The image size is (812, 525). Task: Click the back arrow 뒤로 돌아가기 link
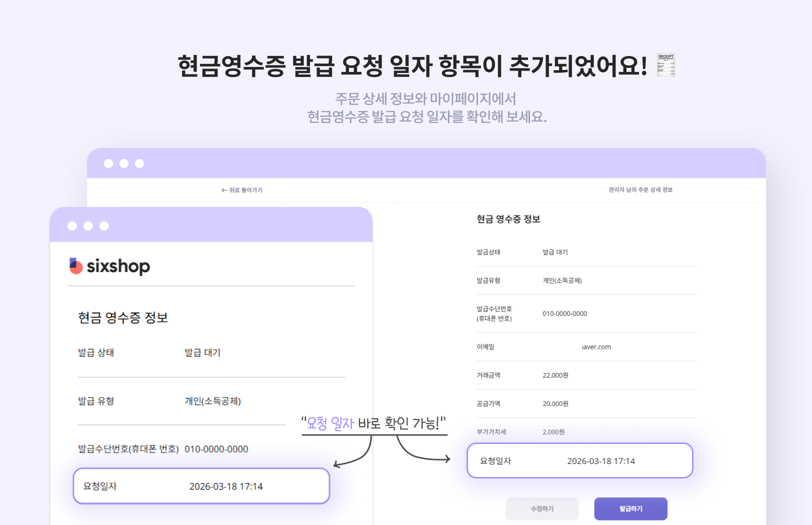[x=242, y=190]
